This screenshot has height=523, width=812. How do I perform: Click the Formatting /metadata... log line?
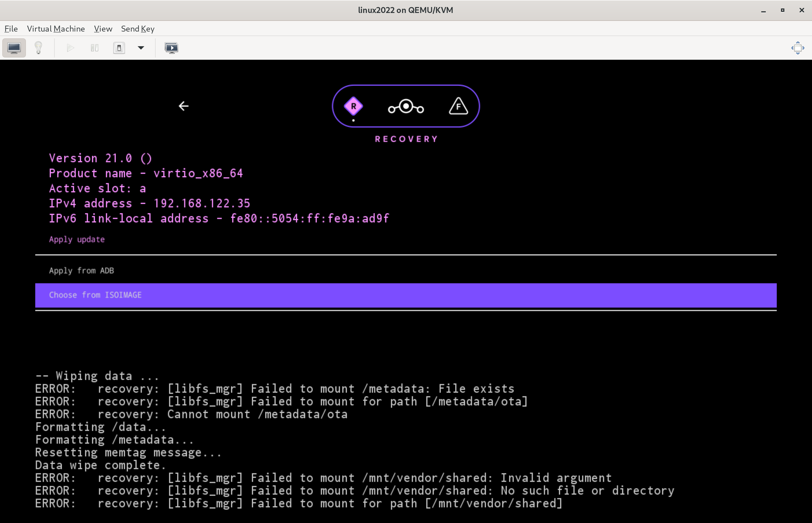point(114,440)
